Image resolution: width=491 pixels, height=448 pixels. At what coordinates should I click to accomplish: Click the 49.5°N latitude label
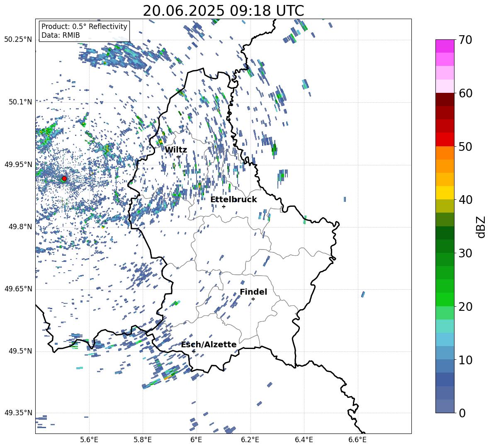(21, 351)
